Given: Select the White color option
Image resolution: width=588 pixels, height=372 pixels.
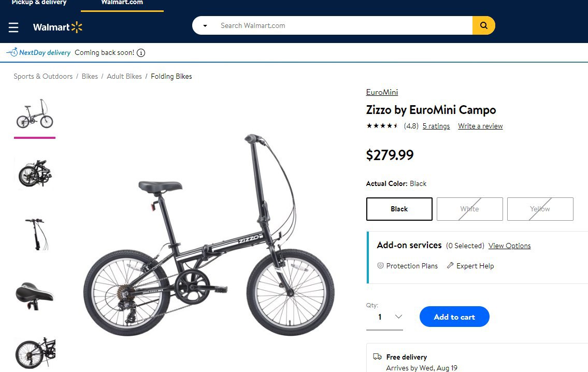Looking at the screenshot, I should tap(469, 209).
